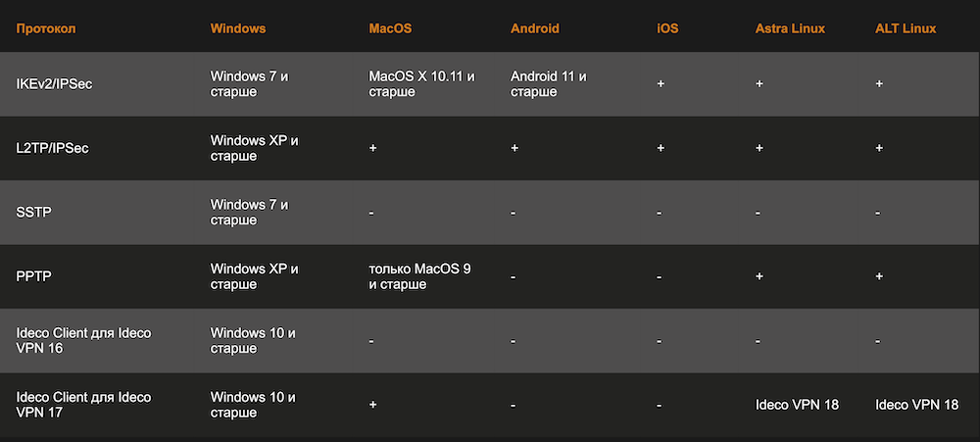Select the Android column header
980x442 pixels.
[x=535, y=28]
